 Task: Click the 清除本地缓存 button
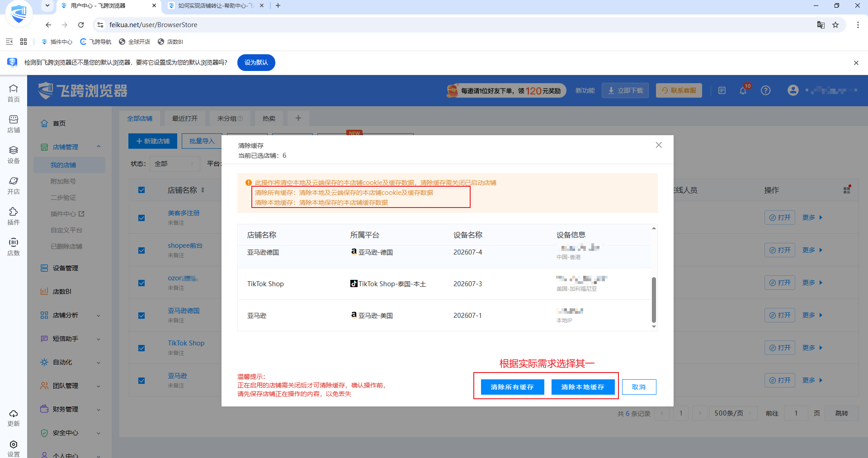(583, 387)
